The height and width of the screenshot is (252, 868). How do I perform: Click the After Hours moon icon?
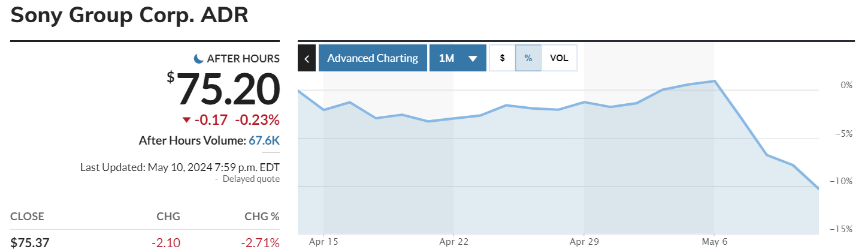199,58
